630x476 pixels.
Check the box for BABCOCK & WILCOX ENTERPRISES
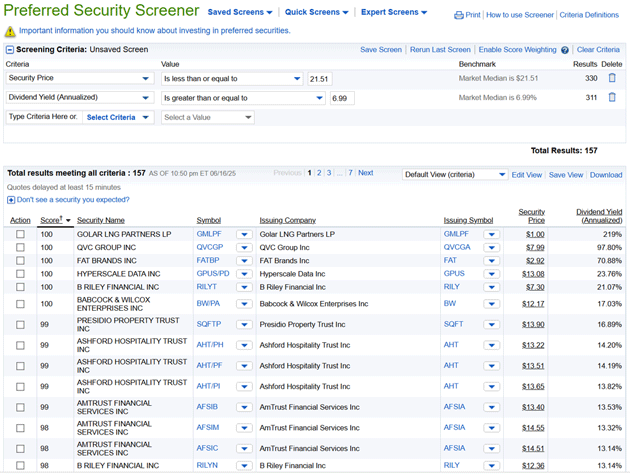20,304
